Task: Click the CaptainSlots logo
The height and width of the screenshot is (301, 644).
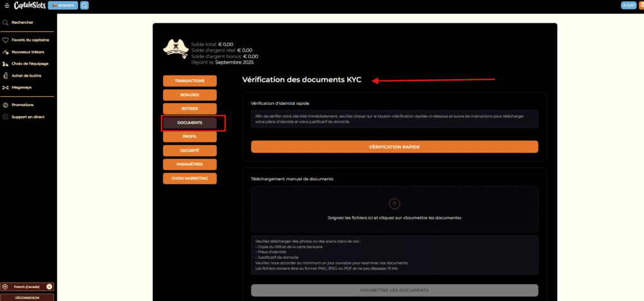Action: coord(30,5)
